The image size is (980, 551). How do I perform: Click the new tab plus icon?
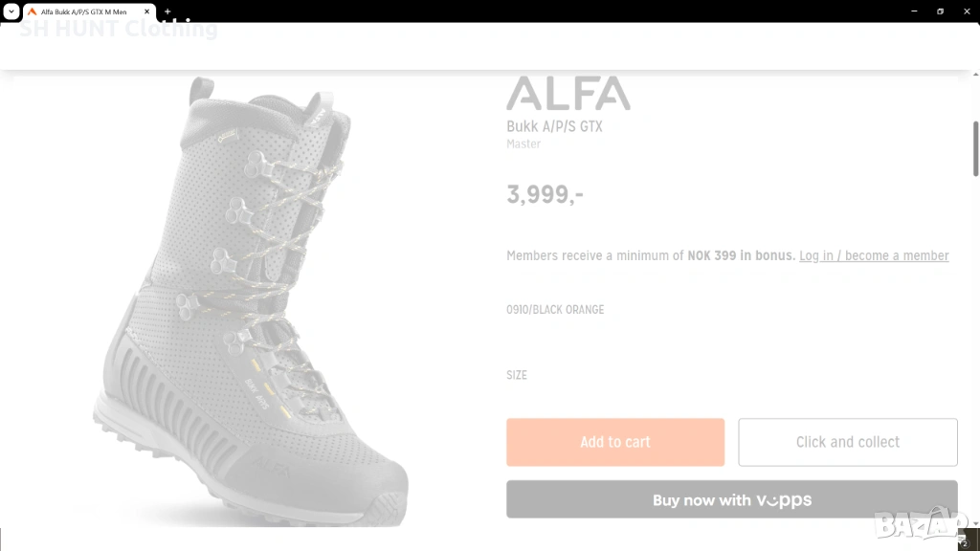(x=167, y=11)
